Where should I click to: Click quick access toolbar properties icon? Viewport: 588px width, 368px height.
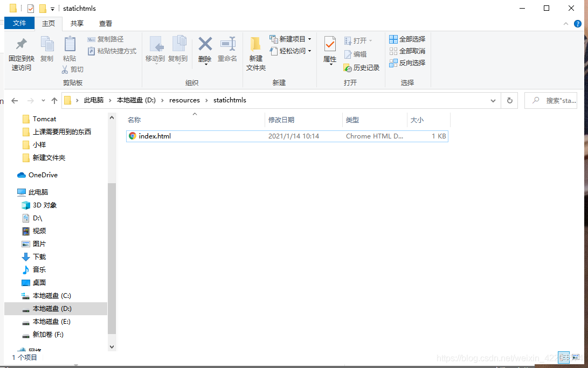[31, 8]
